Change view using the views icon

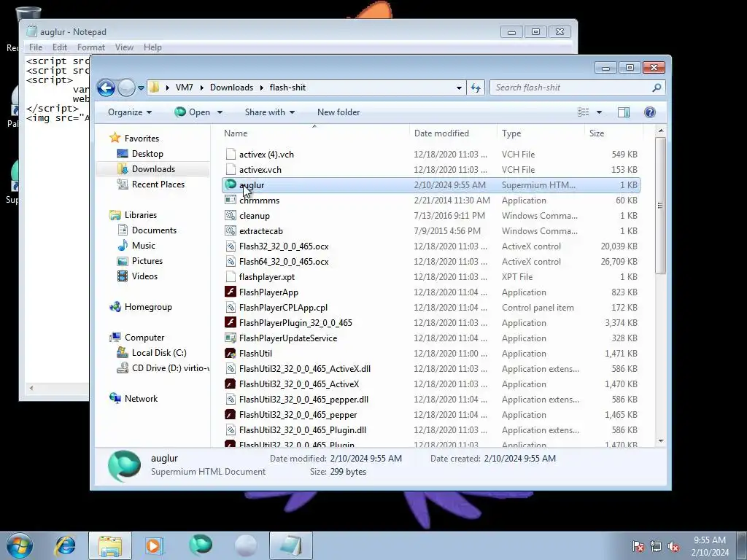coord(583,112)
